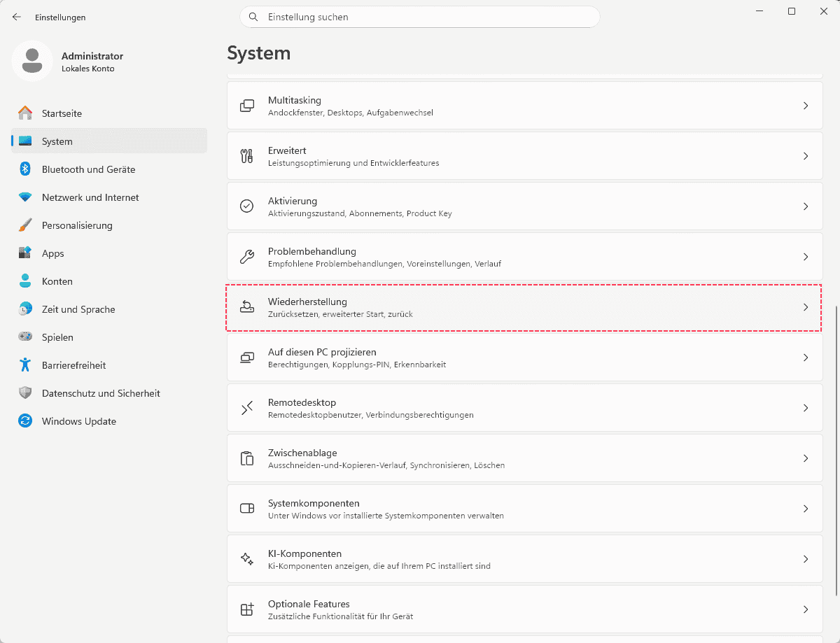This screenshot has width=840, height=643.
Task: Select the Personalisierung label in the sidebar
Action: pyautogui.click(x=77, y=225)
